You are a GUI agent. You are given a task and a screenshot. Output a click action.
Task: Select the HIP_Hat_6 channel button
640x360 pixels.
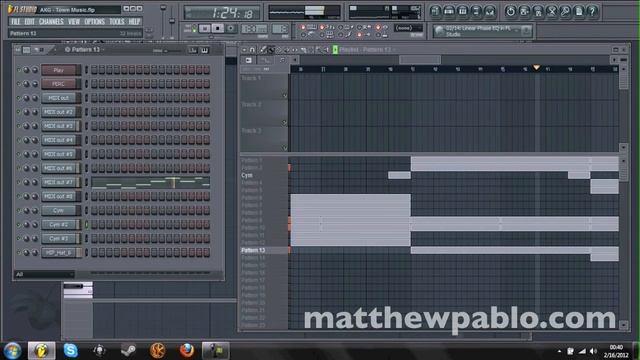[x=58, y=253]
